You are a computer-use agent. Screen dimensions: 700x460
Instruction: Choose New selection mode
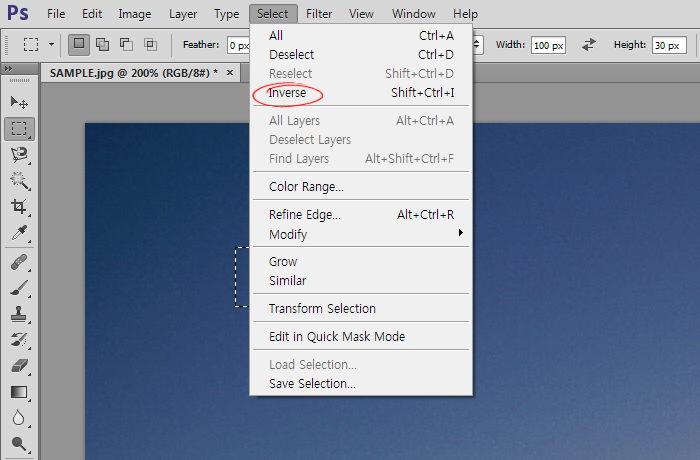click(x=79, y=45)
